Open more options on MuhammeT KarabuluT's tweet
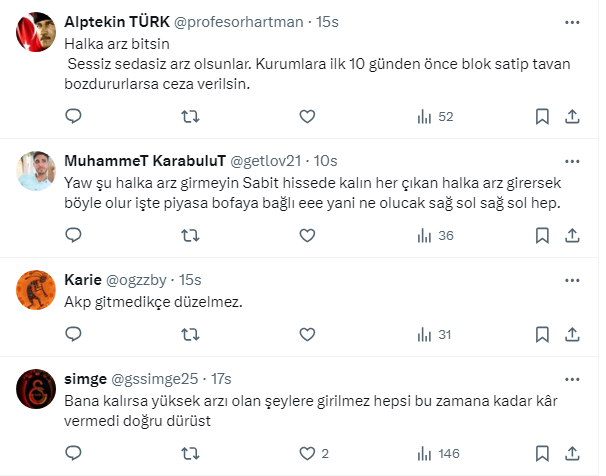The height and width of the screenshot is (476, 606). [x=571, y=160]
